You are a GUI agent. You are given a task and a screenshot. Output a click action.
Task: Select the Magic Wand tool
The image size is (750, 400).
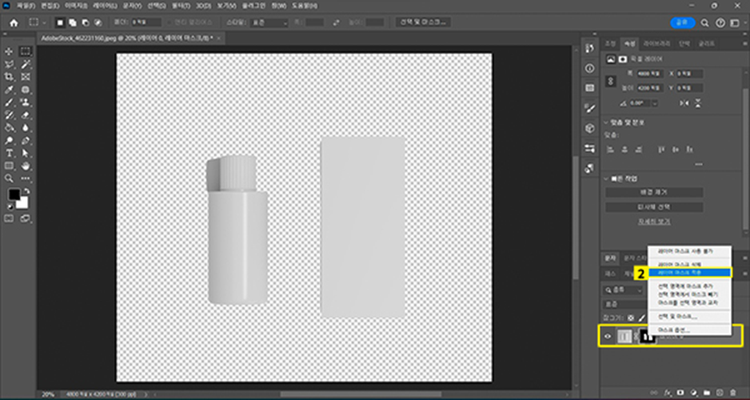coord(25,64)
